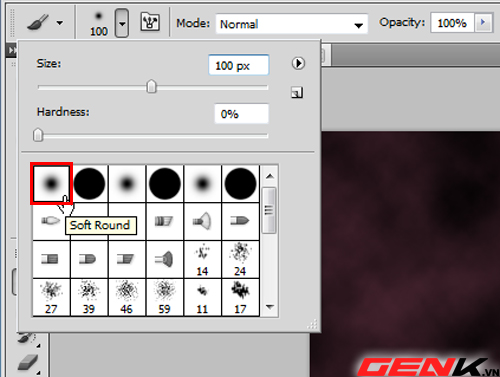Open the Mode dropdown set to Normal
Screen dimensions: 500x377
(292, 24)
